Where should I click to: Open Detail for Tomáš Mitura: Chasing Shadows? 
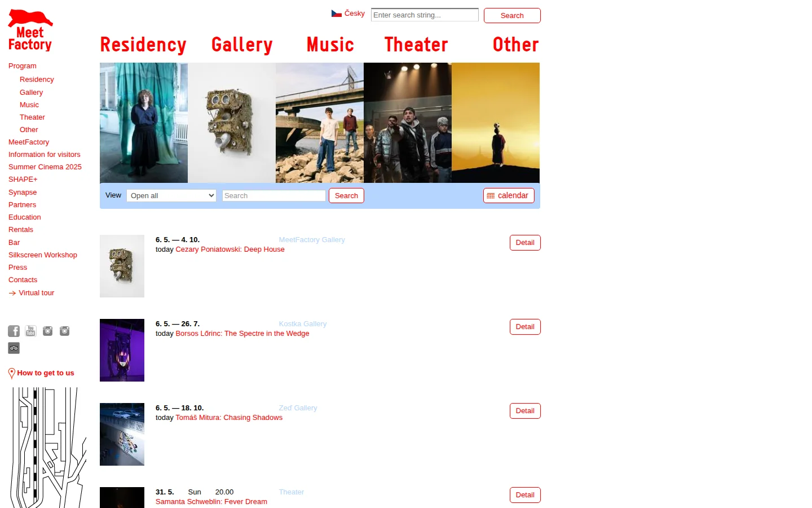coord(525,411)
